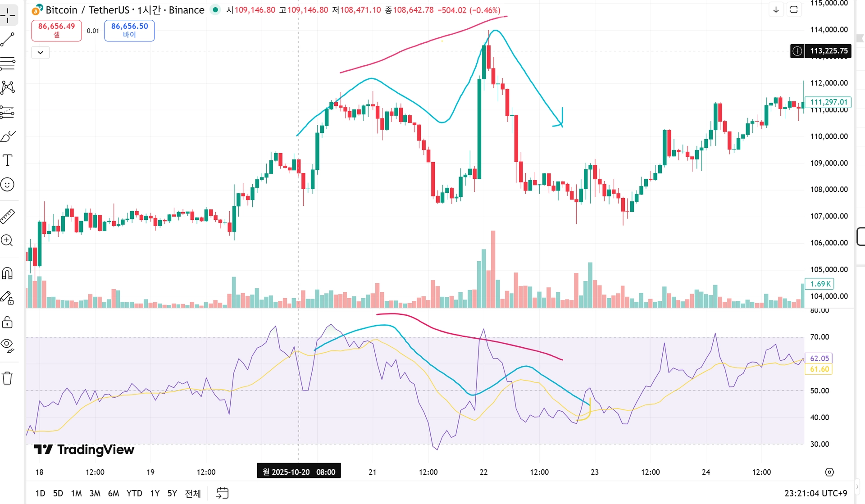Image resolution: width=865 pixels, height=504 pixels.
Task: Toggle lock all drawing tools
Action: point(8,322)
